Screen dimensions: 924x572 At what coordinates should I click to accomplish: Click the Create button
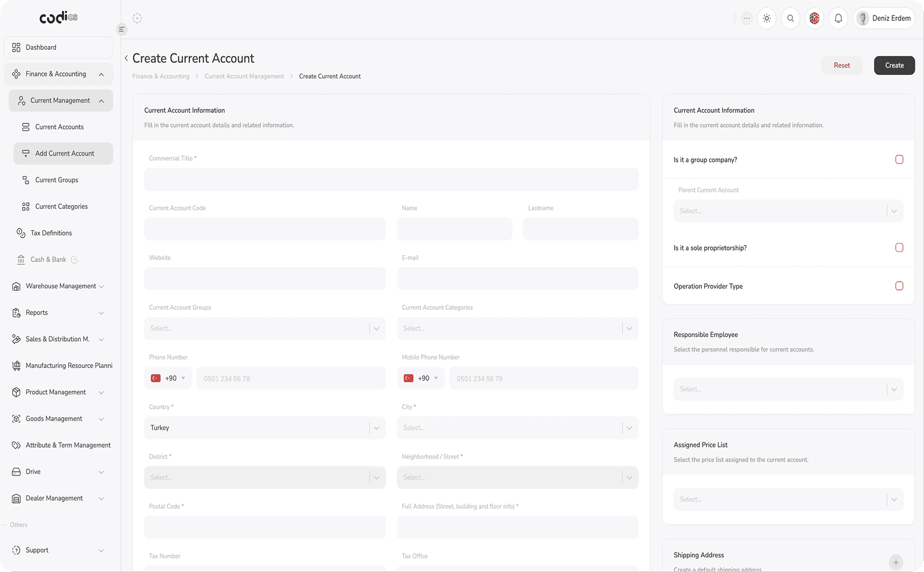click(894, 65)
